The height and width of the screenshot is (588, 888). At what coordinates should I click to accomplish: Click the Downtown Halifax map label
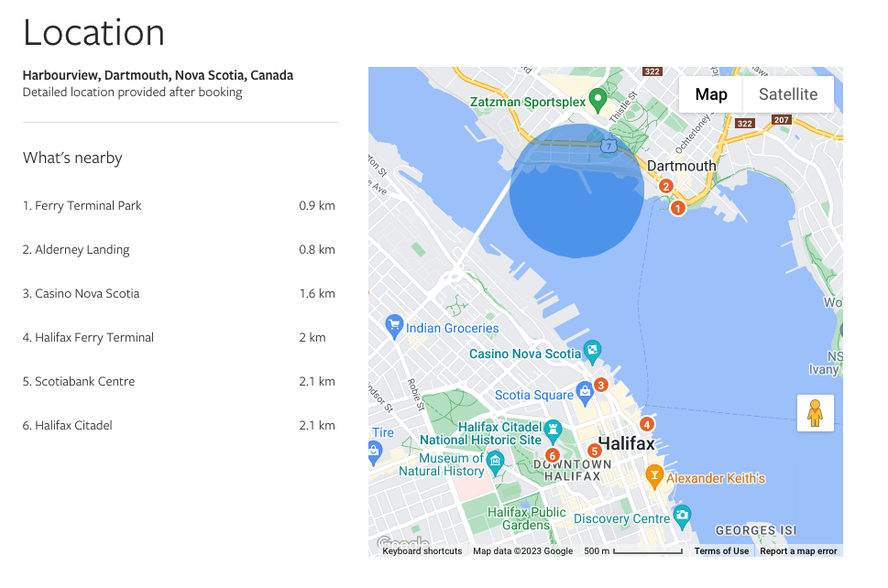[572, 470]
